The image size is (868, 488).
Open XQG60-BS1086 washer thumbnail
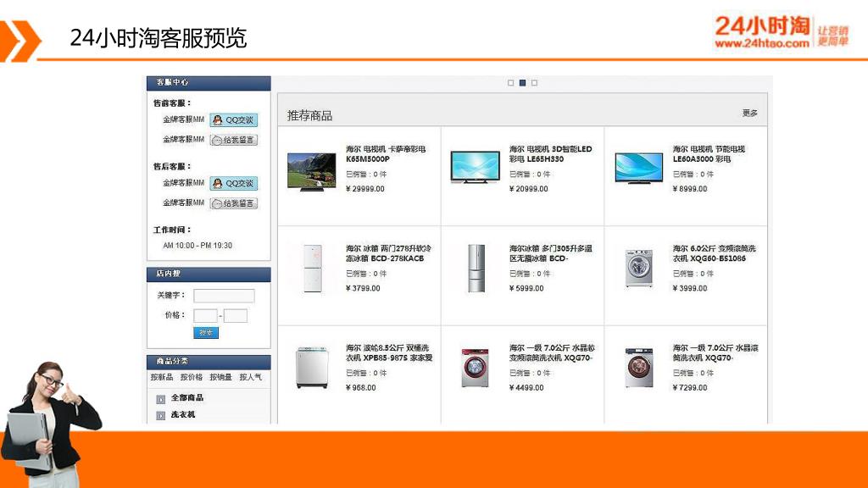639,269
